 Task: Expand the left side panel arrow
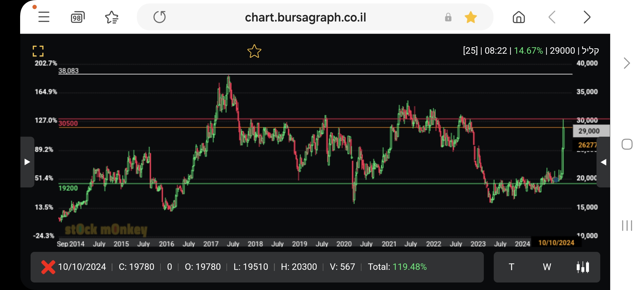[27, 162]
